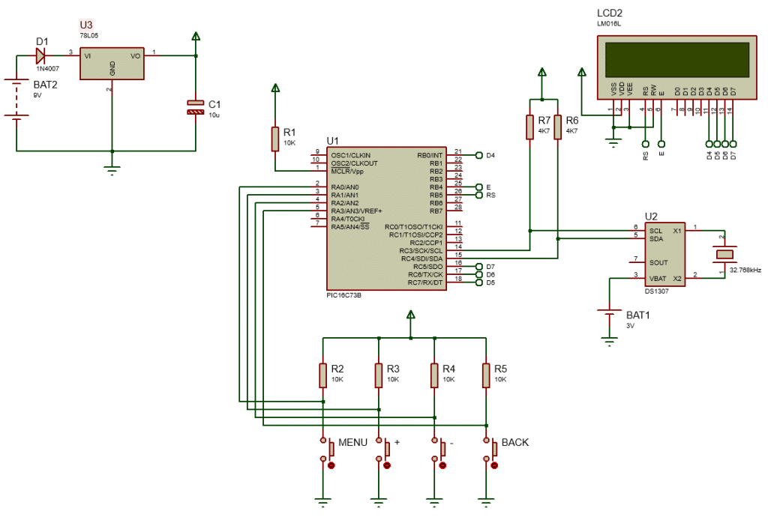
Task: Click resistor R4 symbol
Action: [434, 375]
